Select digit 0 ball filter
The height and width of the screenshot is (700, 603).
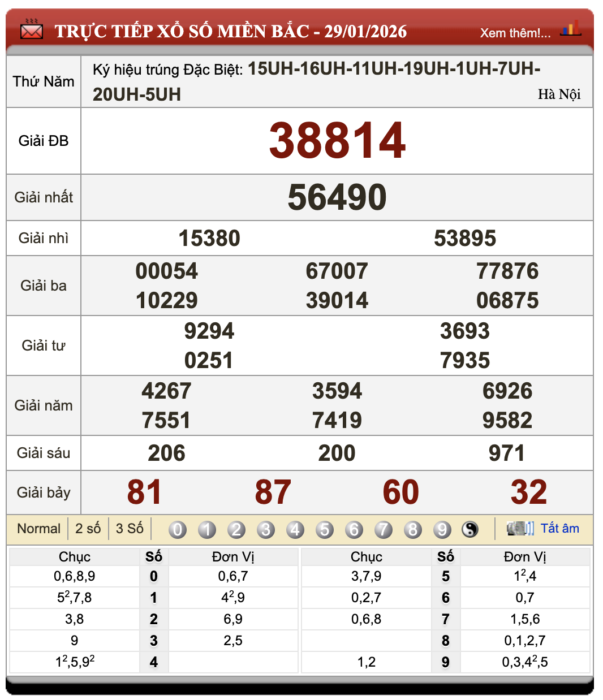[178, 530]
